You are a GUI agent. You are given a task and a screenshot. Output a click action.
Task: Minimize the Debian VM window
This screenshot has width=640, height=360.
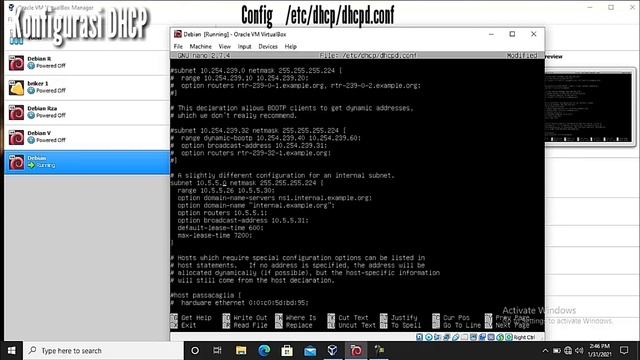point(491,34)
